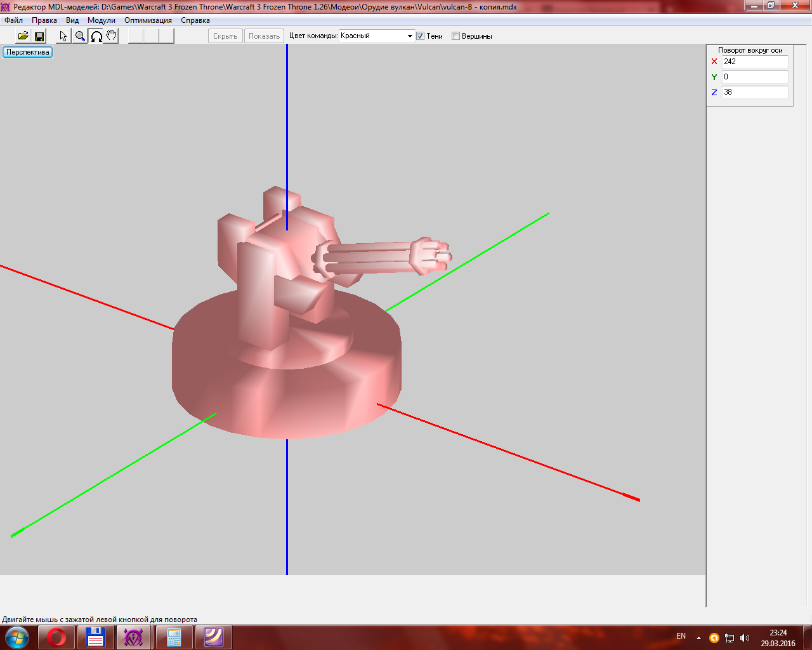Click the Z axis rotation field

point(755,92)
